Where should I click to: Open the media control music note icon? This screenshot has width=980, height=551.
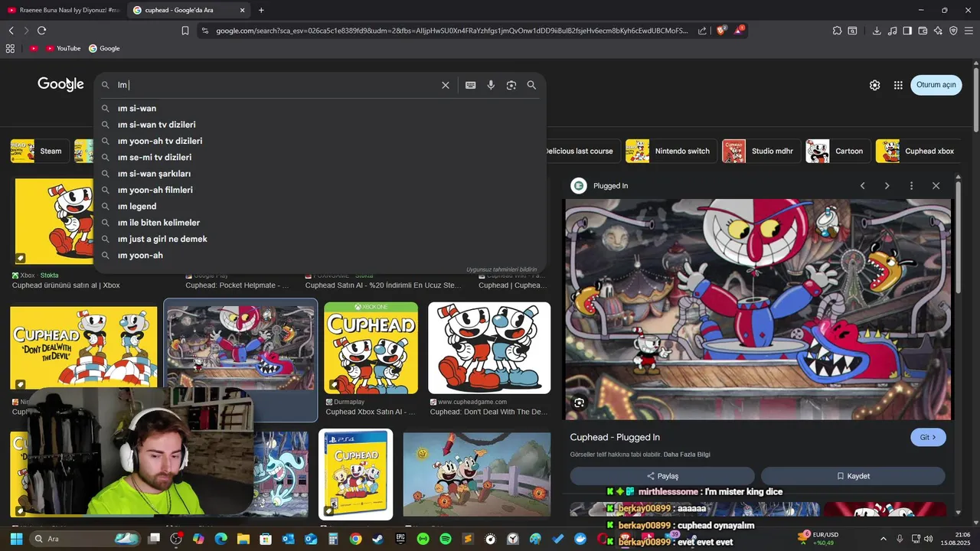pyautogui.click(x=892, y=31)
